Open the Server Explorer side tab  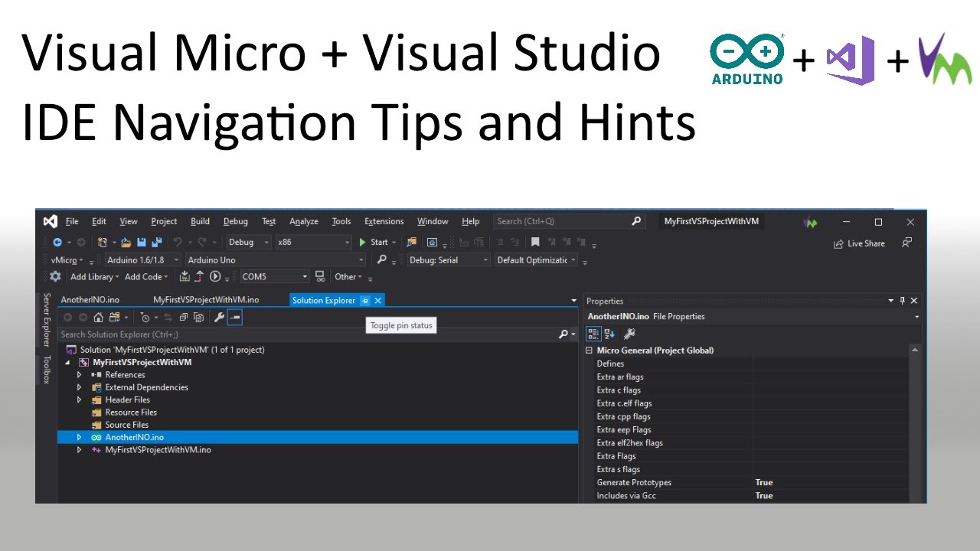click(x=47, y=320)
